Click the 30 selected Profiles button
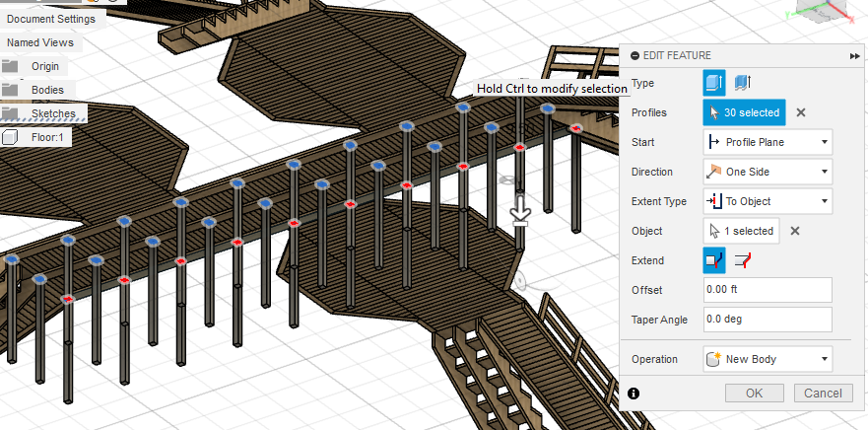 745,112
